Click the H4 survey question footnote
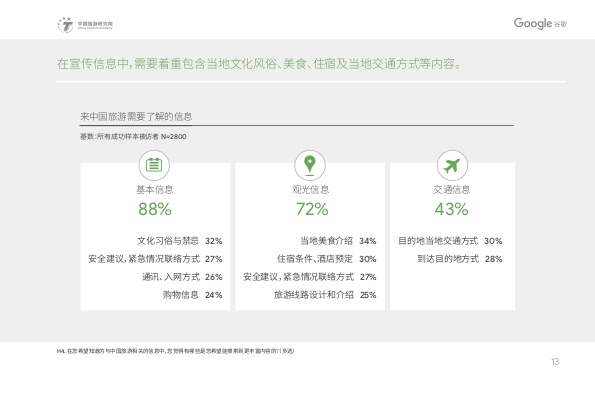595x396 pixels. (x=175, y=351)
